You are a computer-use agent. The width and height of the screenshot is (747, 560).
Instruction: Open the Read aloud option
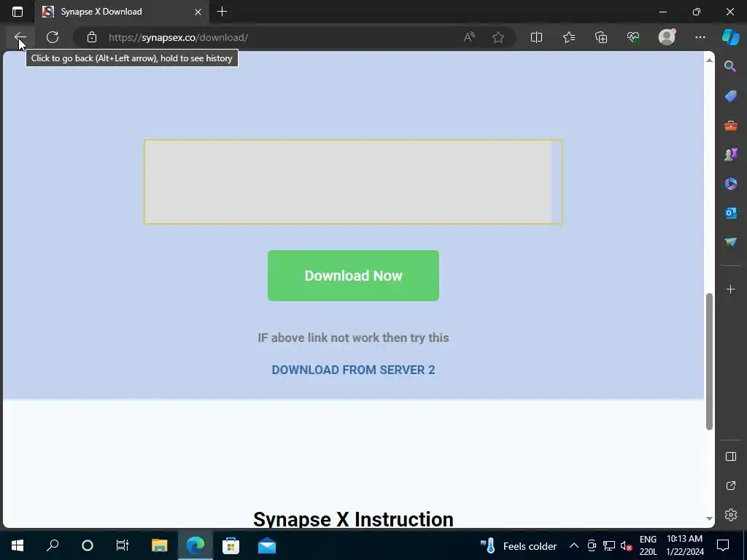click(469, 37)
